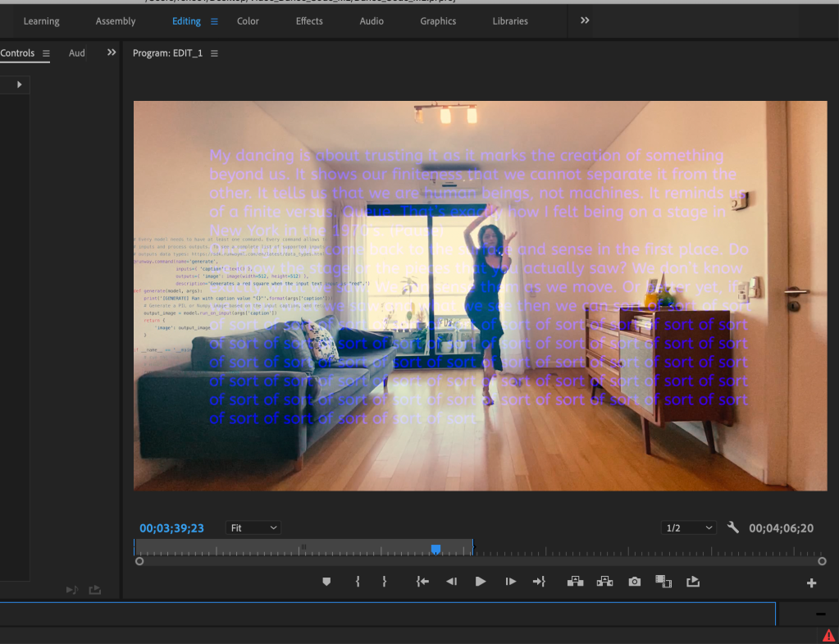Toggle Comparison View in the Program monitor
Viewport: 839px width, 644px height.
[x=663, y=582]
